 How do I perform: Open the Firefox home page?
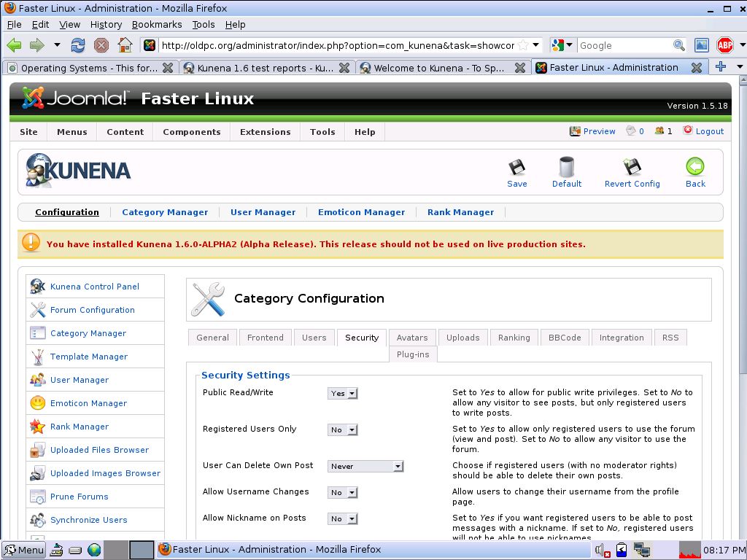(x=125, y=45)
